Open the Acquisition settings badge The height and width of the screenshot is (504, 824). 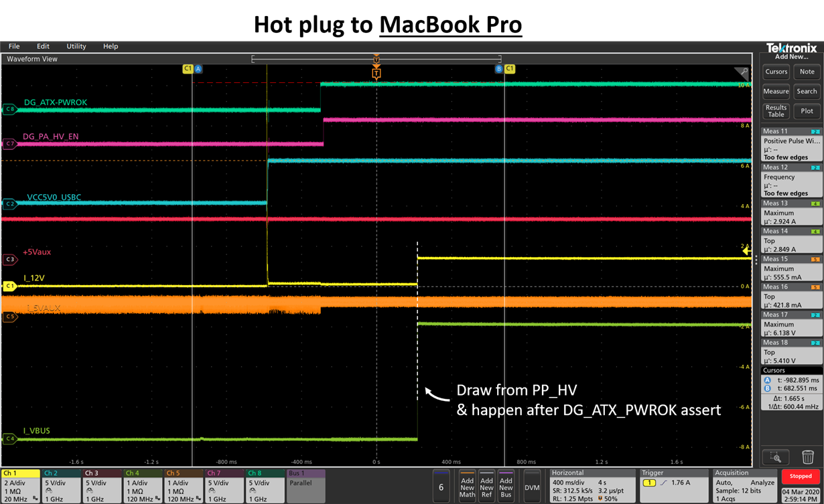744,485
